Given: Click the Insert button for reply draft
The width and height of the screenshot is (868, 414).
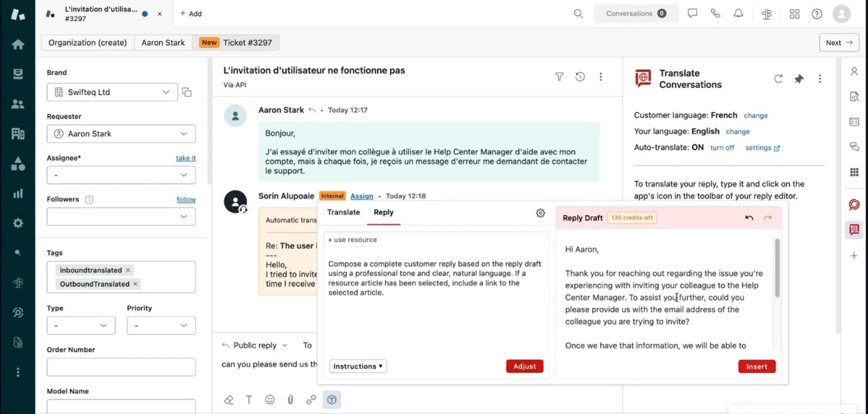Looking at the screenshot, I should (756, 367).
